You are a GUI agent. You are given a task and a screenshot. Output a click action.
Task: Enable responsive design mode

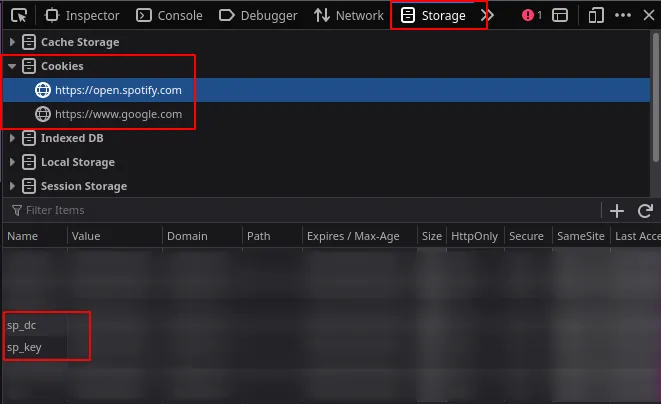pyautogui.click(x=596, y=16)
